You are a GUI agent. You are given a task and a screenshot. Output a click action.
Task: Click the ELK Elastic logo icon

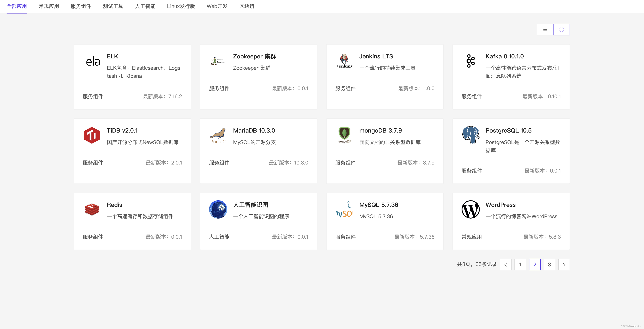pyautogui.click(x=92, y=61)
